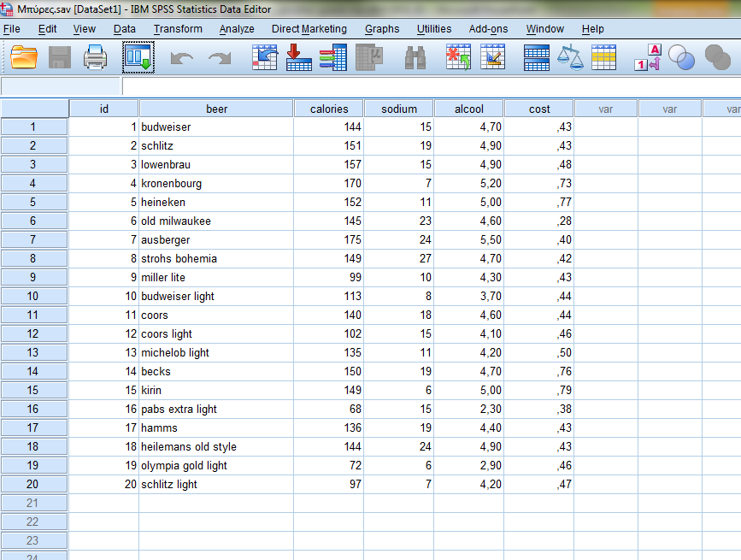The image size is (741, 560).
Task: Click the Undo arrow icon
Action: click(x=182, y=58)
